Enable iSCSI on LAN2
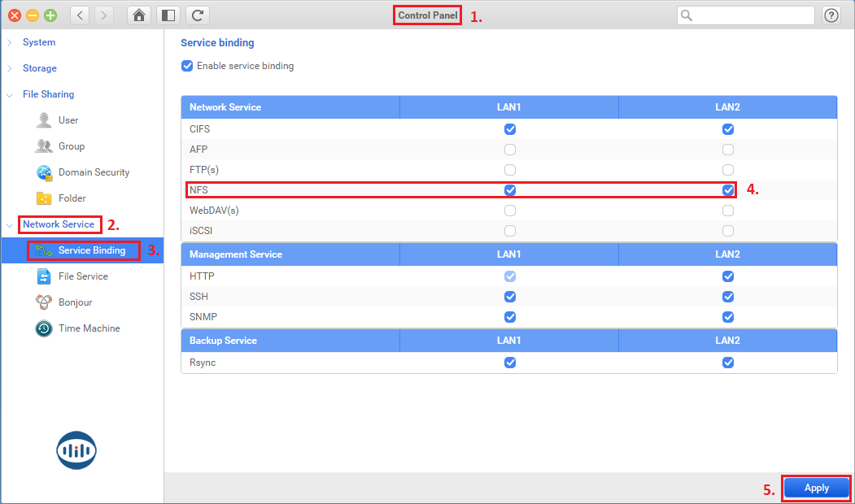Image resolution: width=855 pixels, height=504 pixels. coord(728,231)
